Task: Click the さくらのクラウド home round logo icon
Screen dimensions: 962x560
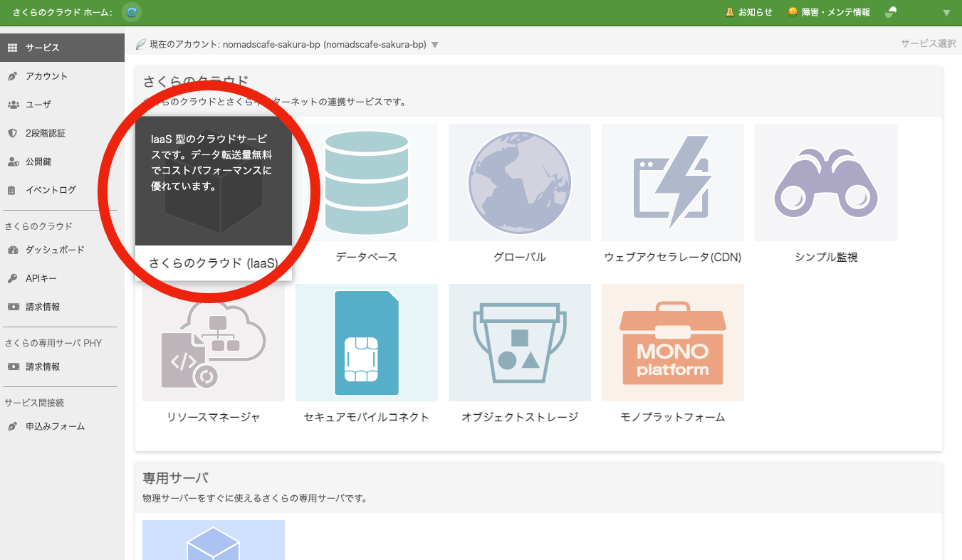Action: pyautogui.click(x=132, y=12)
